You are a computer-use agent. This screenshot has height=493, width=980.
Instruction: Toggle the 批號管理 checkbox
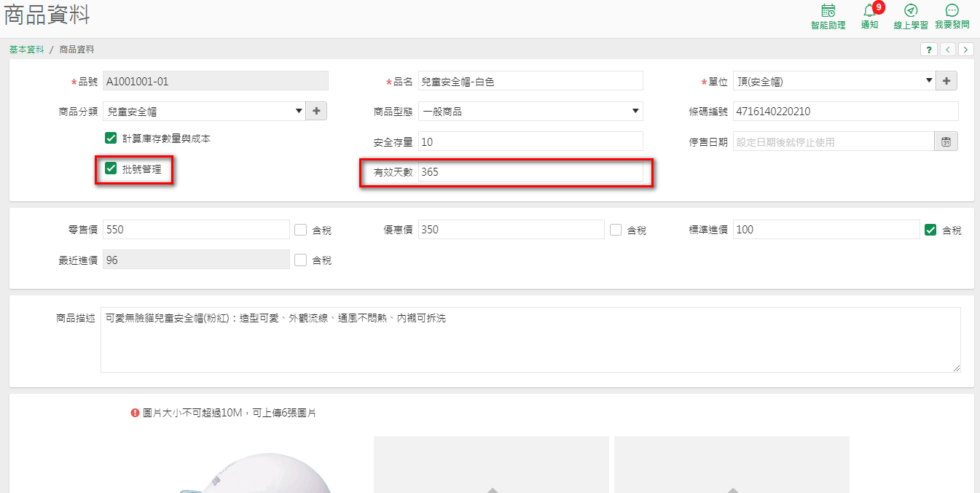click(x=111, y=168)
